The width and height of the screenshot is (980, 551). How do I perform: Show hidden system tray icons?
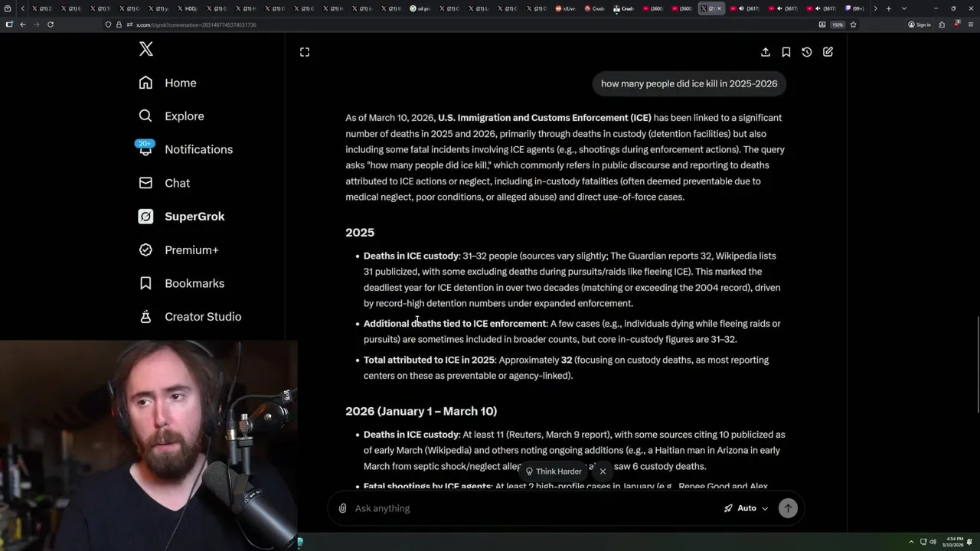coord(911,542)
